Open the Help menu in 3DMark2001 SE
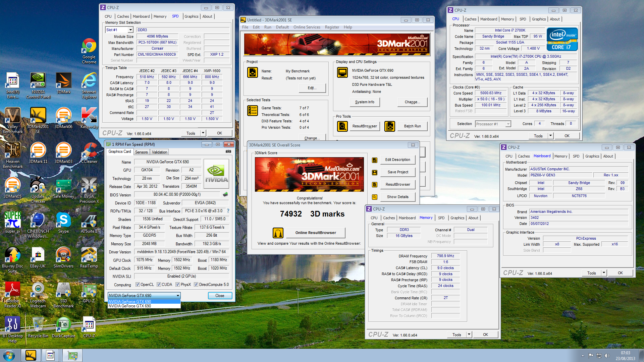This screenshot has width=644, height=362. pos(348,27)
